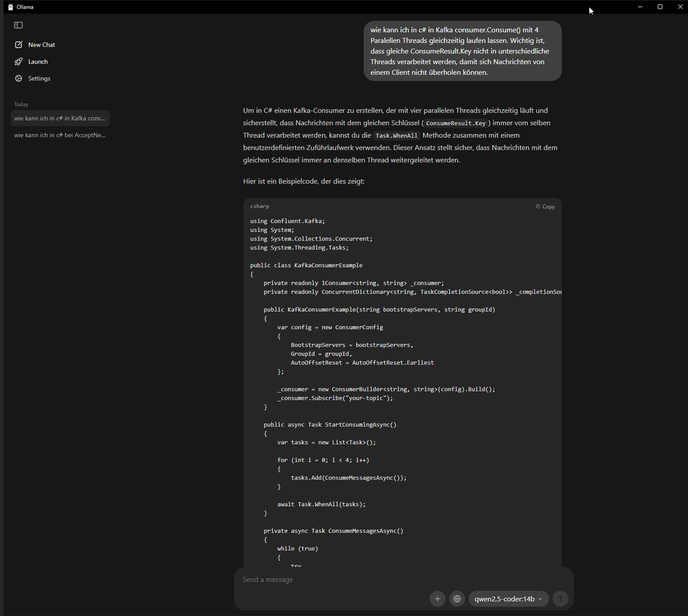Focus the 'Send a message' input field
688x616 pixels.
[x=404, y=580]
